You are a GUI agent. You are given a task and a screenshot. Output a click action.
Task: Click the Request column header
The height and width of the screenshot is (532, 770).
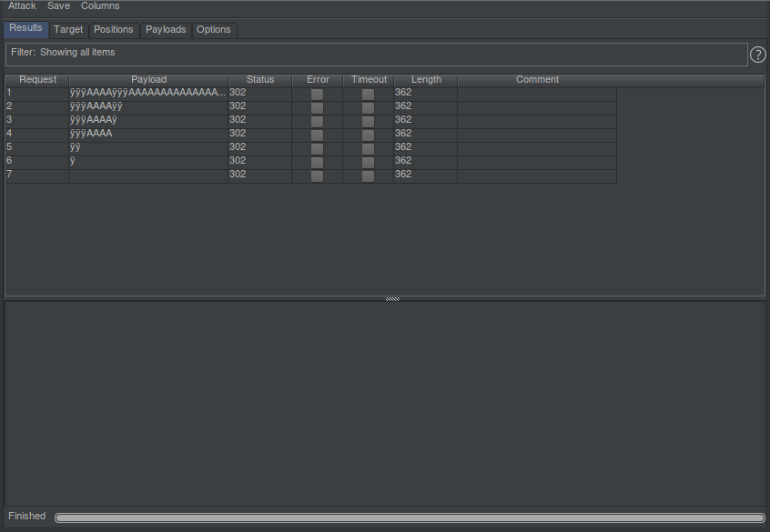pyautogui.click(x=37, y=80)
